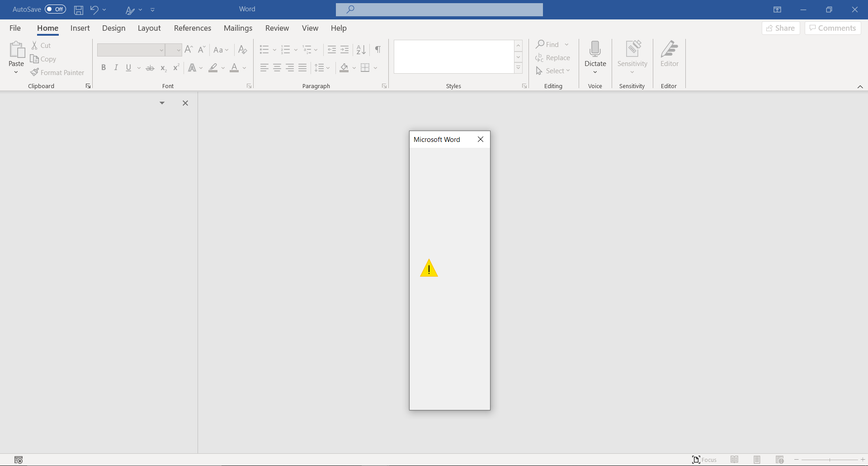Click the Share button

pos(781,28)
